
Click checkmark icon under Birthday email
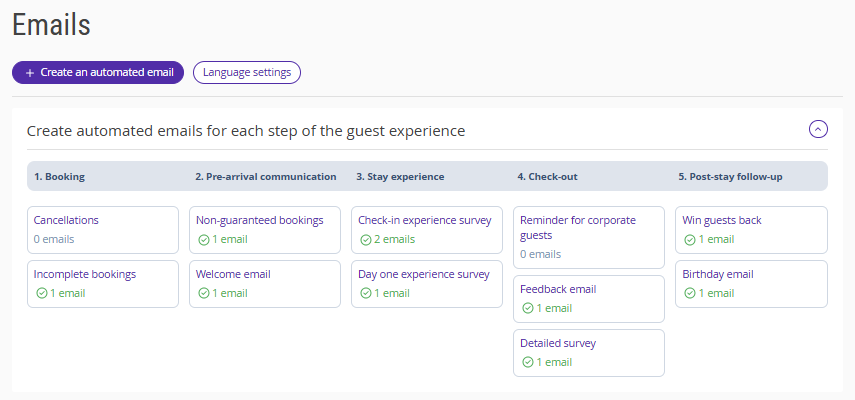tap(690, 294)
